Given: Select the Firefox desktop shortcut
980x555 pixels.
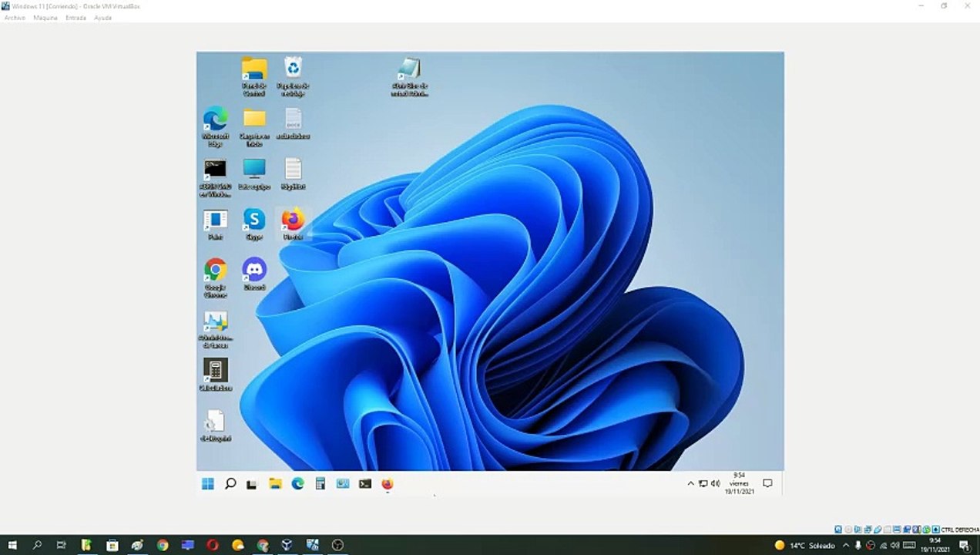Looking at the screenshot, I should point(293,225).
